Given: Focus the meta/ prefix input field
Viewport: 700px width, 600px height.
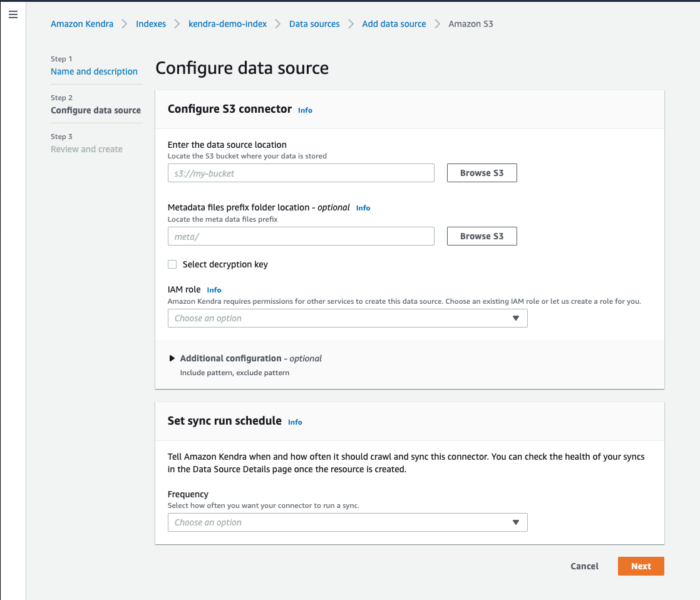Looking at the screenshot, I should tap(301, 236).
